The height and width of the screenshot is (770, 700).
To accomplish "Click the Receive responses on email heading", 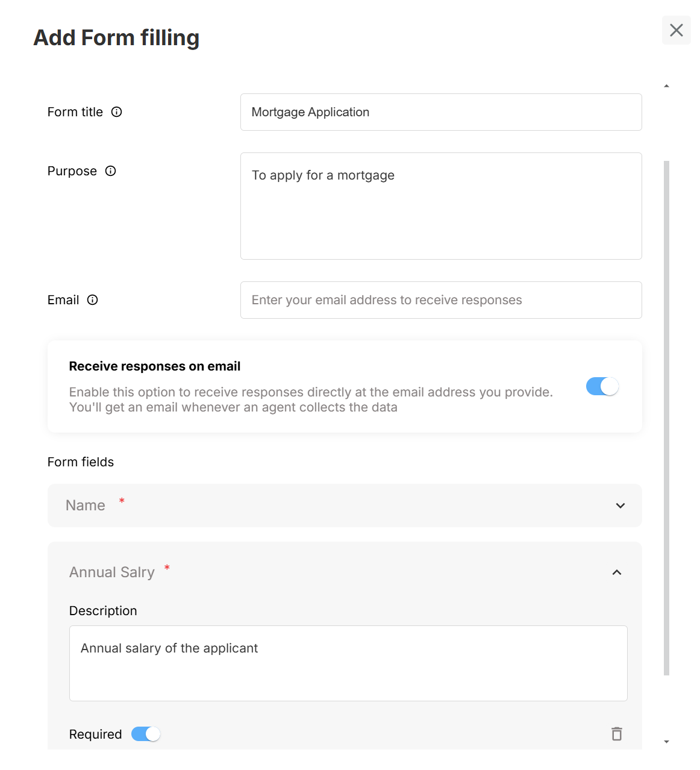I will 155,366.
